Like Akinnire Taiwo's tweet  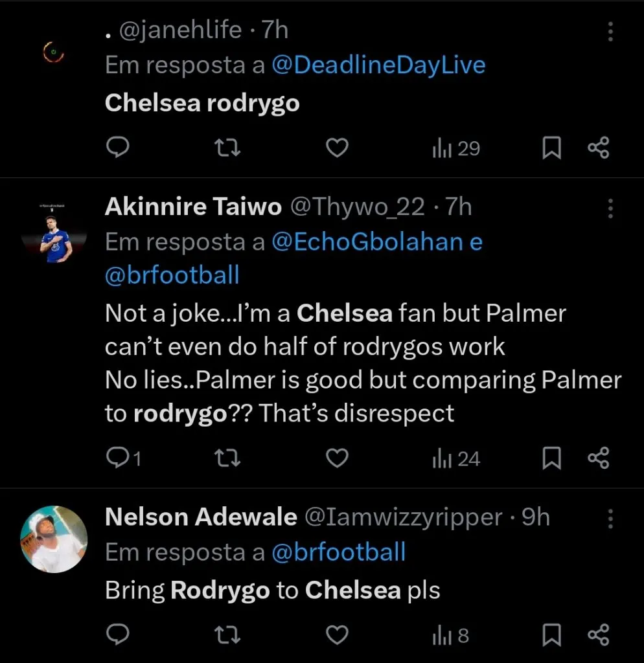(336, 459)
